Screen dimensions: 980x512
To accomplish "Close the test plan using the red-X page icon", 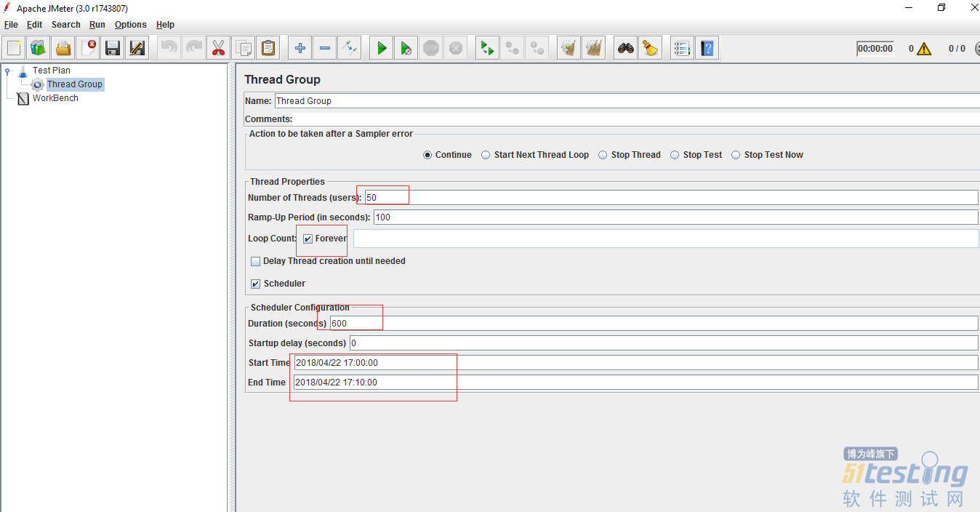I will click(89, 49).
